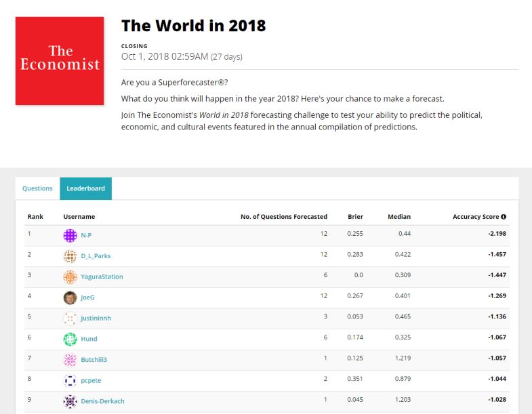532x414 pixels.
Task: Click Denis-Derkach's dark purple avatar
Action: (x=70, y=401)
